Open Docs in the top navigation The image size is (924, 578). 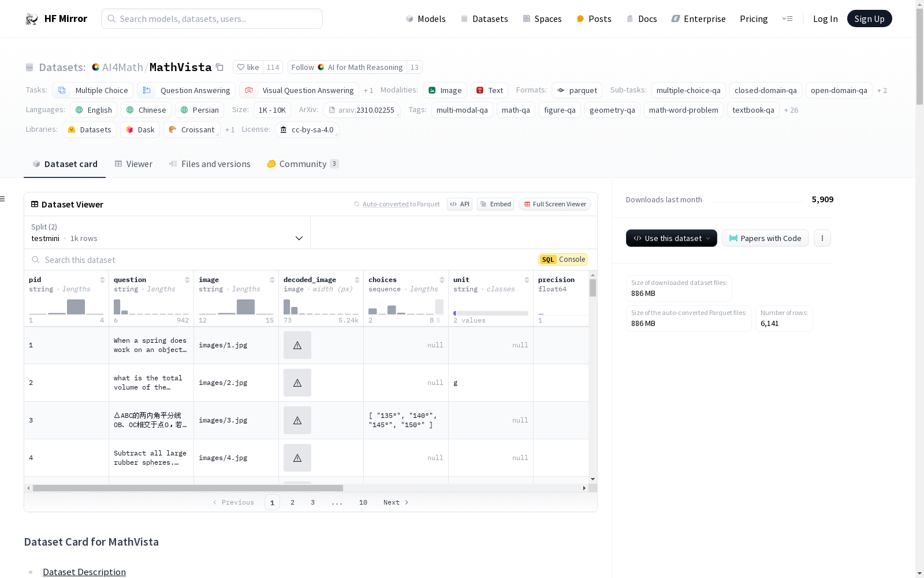click(642, 18)
